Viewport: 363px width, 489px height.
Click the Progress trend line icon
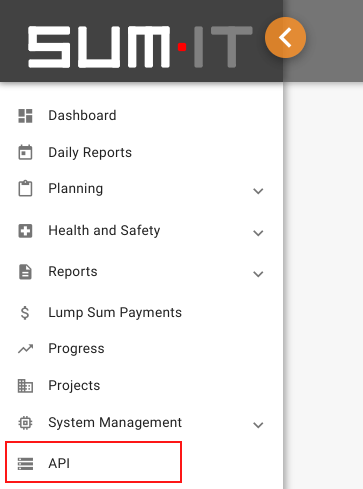[x=25, y=349]
